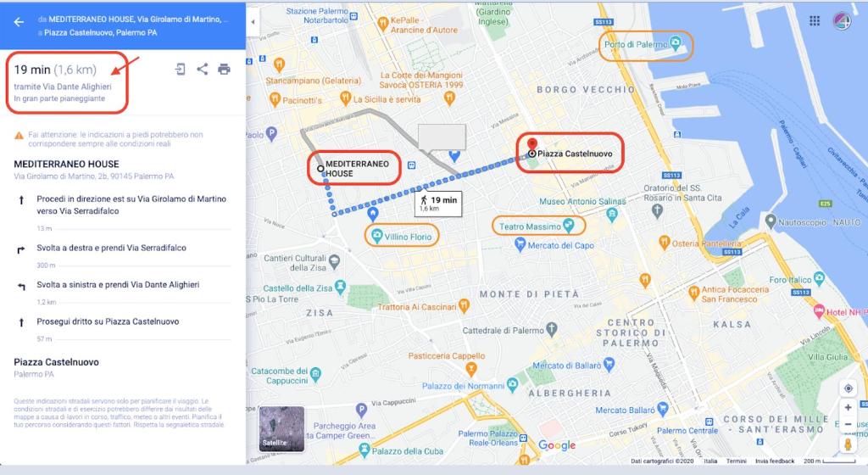
Task: Switch to Satellite view thumbnail
Action: point(281,429)
